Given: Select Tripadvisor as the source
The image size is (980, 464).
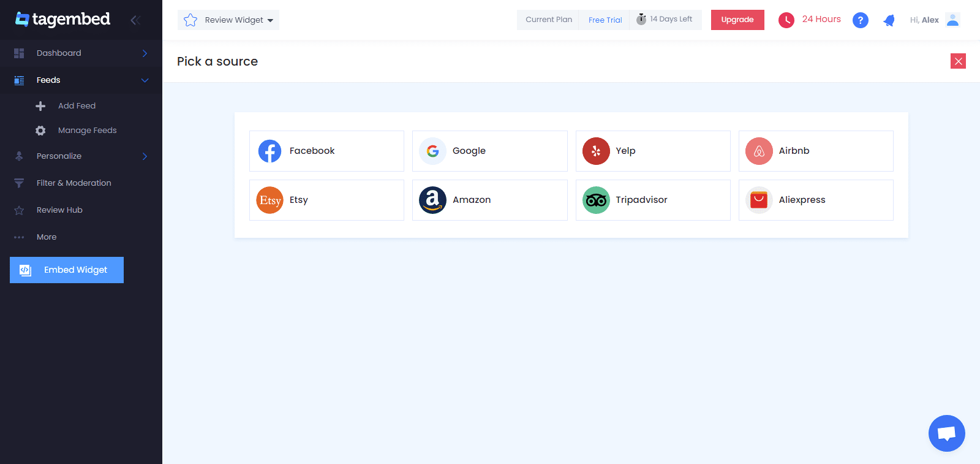Looking at the screenshot, I should coord(653,200).
